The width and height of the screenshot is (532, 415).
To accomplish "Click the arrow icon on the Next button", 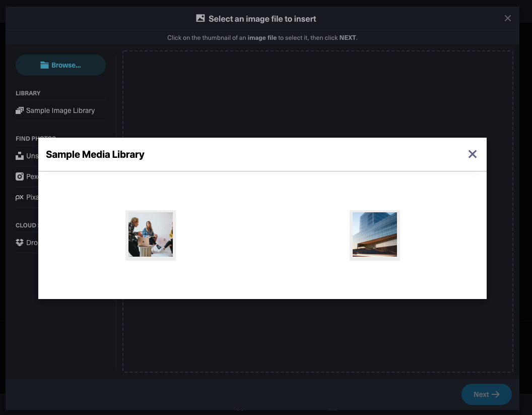I will 496,394.
